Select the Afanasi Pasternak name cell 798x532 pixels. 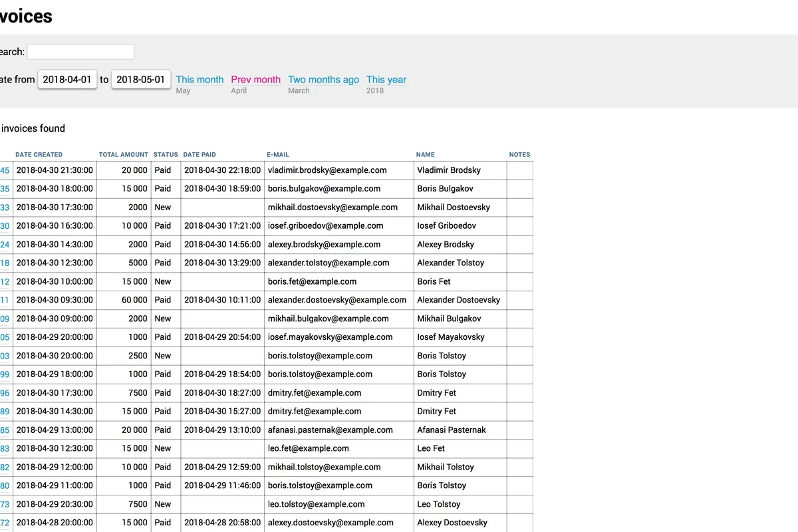click(452, 430)
